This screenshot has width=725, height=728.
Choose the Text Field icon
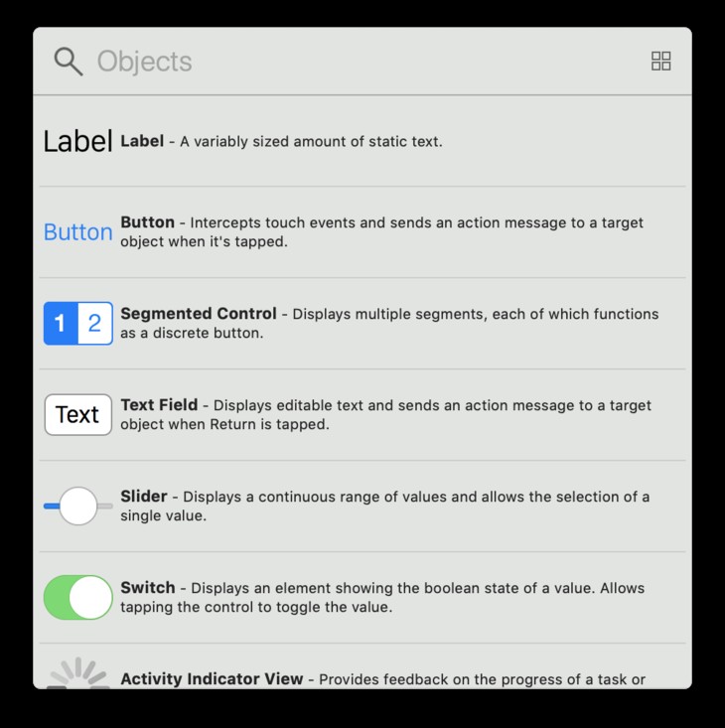click(x=78, y=414)
